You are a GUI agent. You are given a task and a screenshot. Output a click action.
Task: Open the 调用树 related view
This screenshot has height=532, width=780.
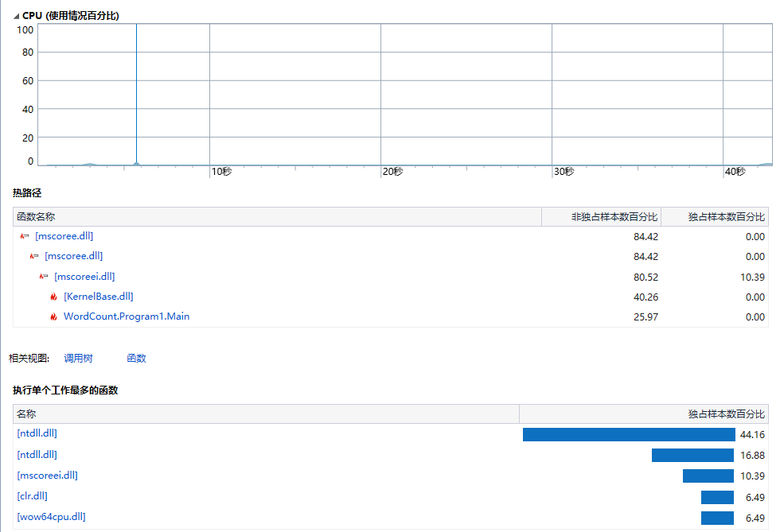[78, 359]
